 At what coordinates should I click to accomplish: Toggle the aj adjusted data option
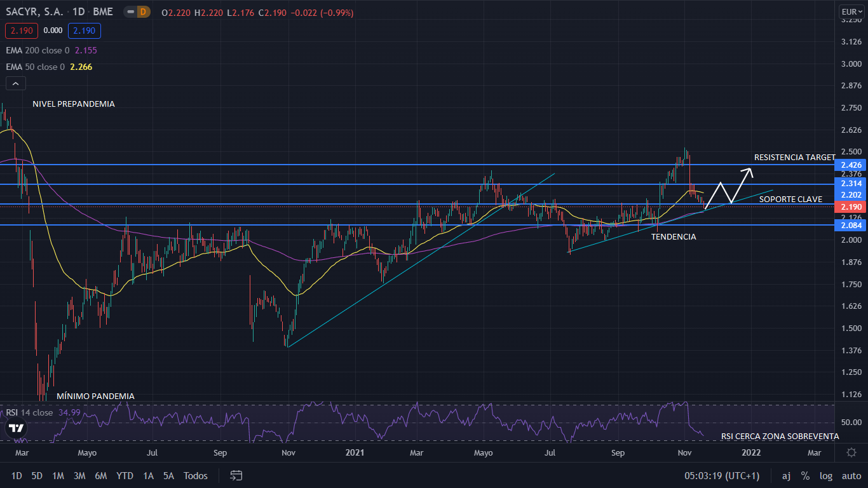(x=786, y=475)
